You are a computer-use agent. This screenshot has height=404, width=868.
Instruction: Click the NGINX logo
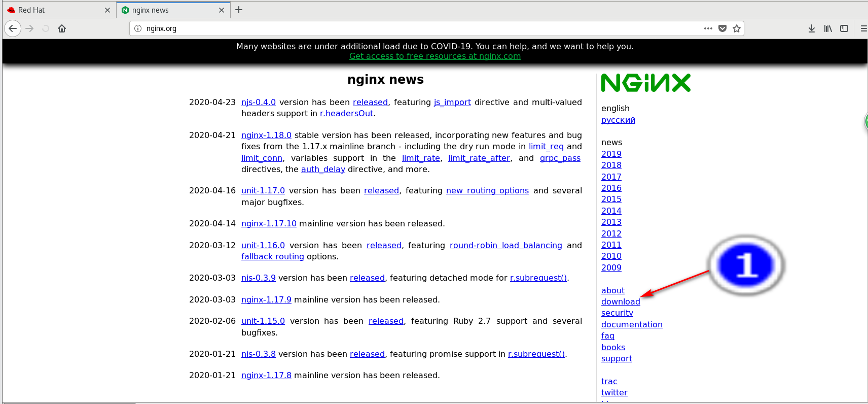(x=646, y=83)
